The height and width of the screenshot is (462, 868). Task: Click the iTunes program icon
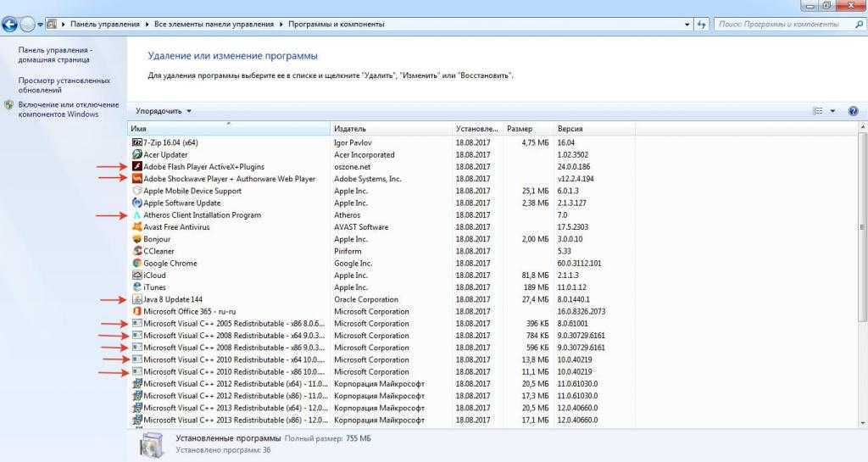137,287
